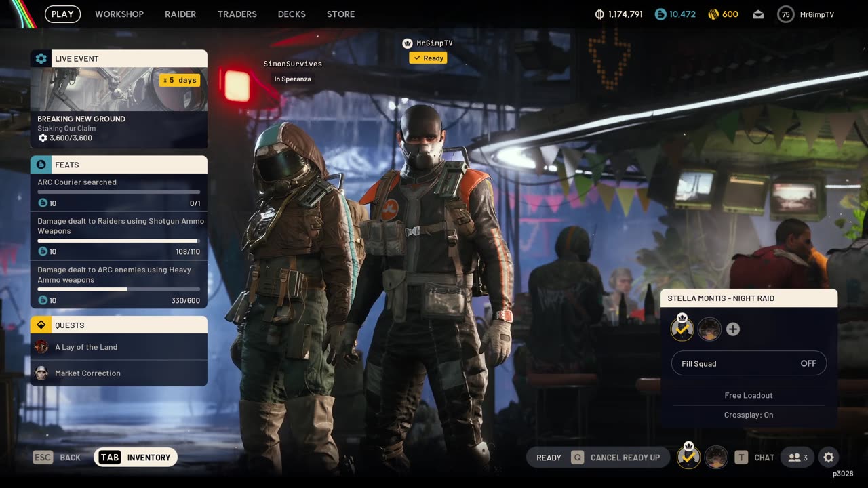The height and width of the screenshot is (488, 868).
Task: Go to the DECKS tab
Action: tap(292, 14)
